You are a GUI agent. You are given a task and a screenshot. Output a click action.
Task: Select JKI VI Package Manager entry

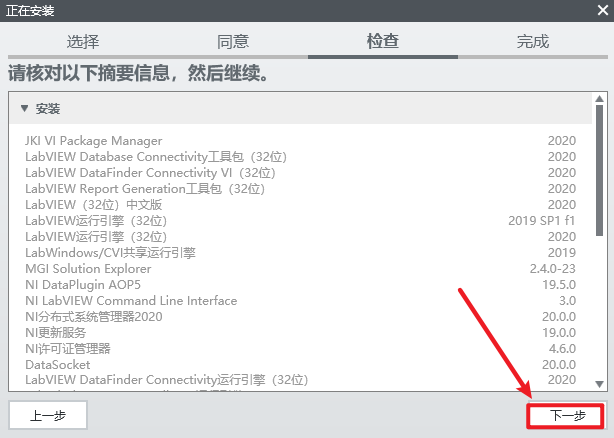[93, 141]
